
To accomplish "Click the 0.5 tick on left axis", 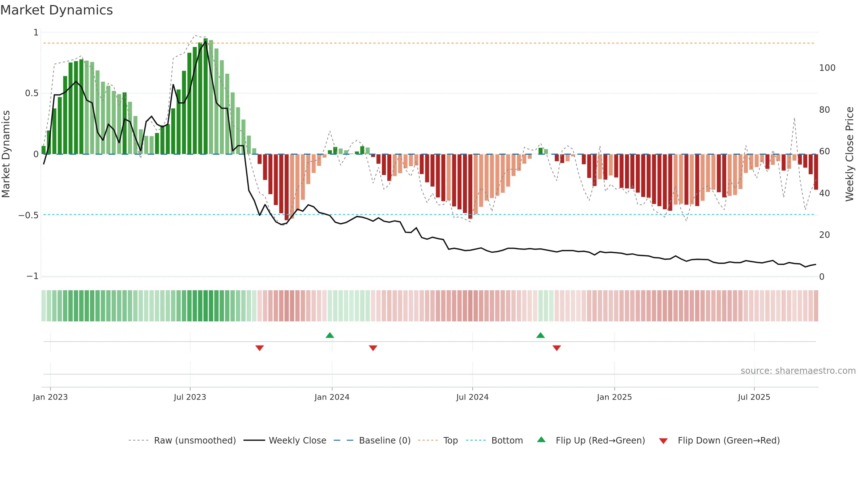I will pyautogui.click(x=32, y=93).
